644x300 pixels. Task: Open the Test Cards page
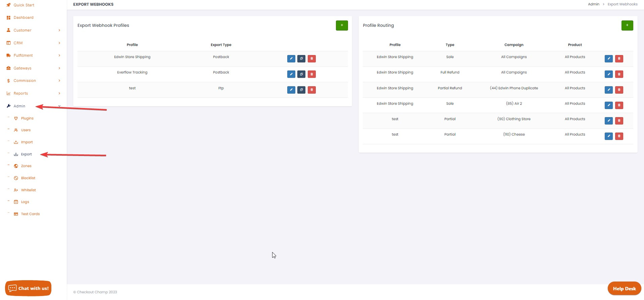click(30, 214)
